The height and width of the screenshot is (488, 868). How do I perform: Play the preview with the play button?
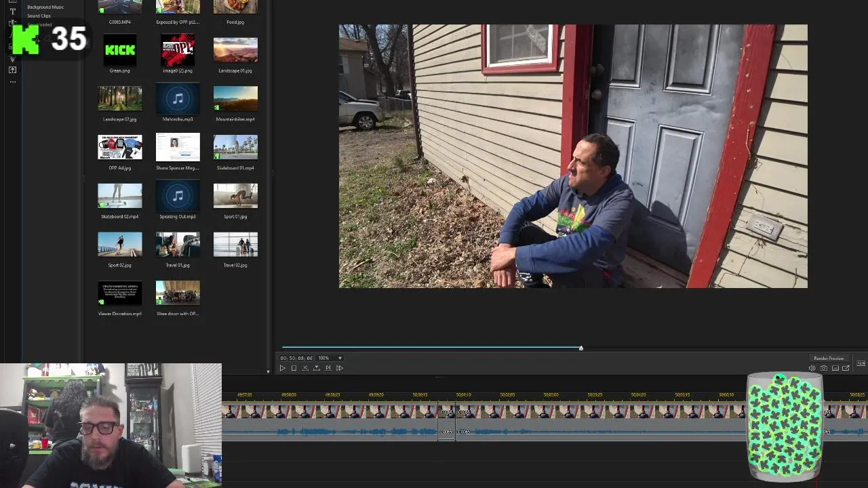pyautogui.click(x=283, y=368)
